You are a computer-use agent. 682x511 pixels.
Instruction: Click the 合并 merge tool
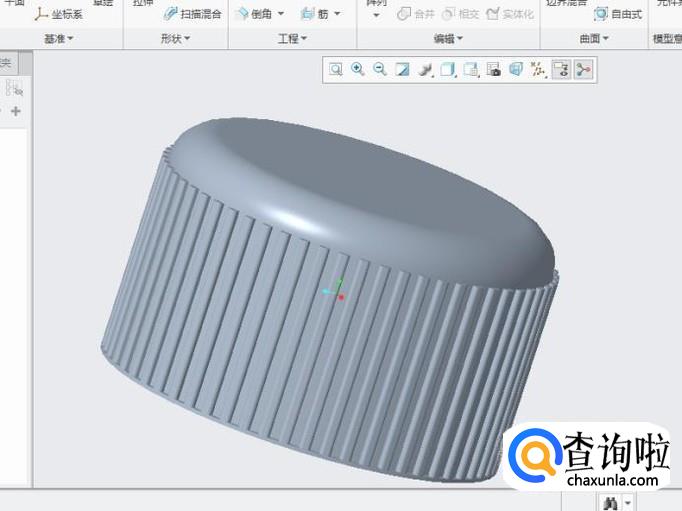416,15
